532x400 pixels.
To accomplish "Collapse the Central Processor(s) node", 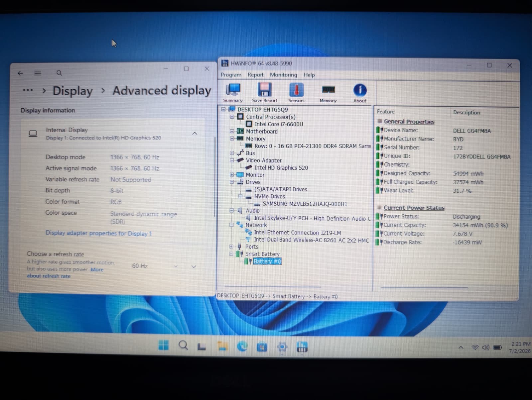I will tap(232, 117).
